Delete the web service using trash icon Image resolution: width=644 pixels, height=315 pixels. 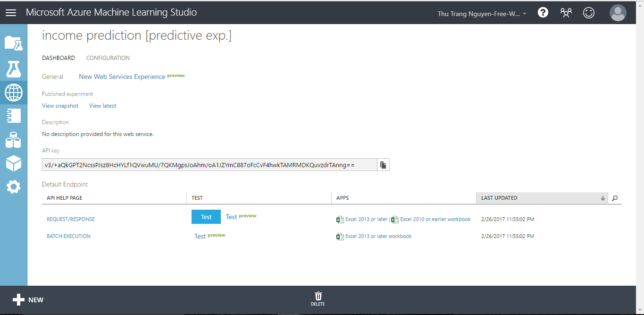(318, 298)
